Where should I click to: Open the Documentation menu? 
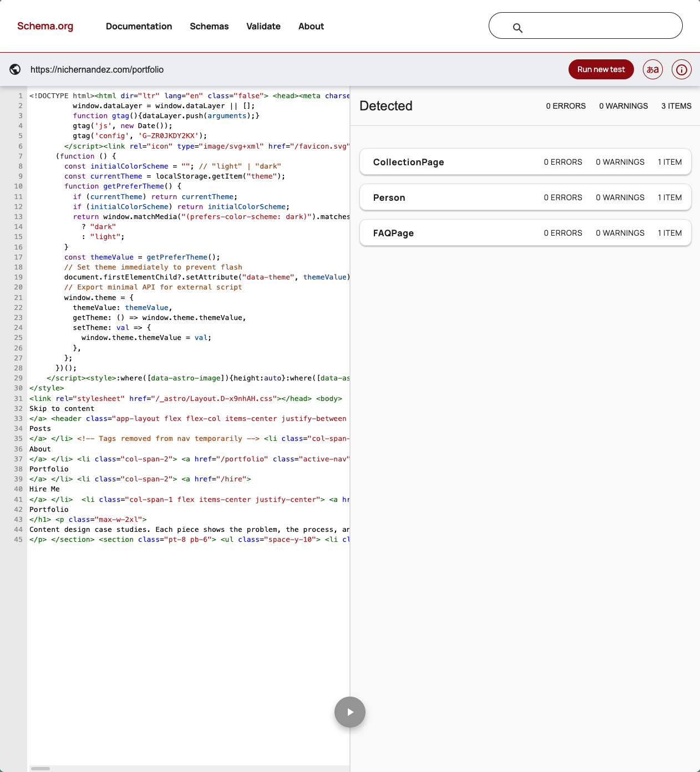tap(139, 26)
